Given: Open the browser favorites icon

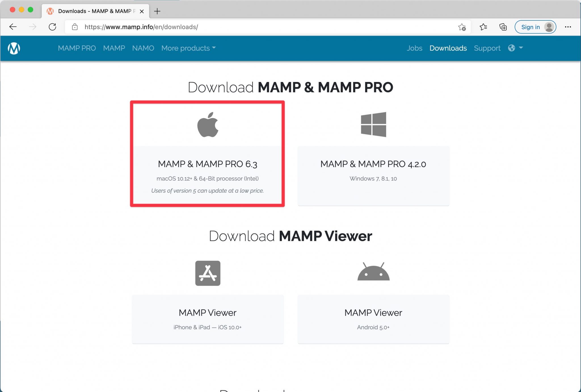Looking at the screenshot, I should [483, 27].
